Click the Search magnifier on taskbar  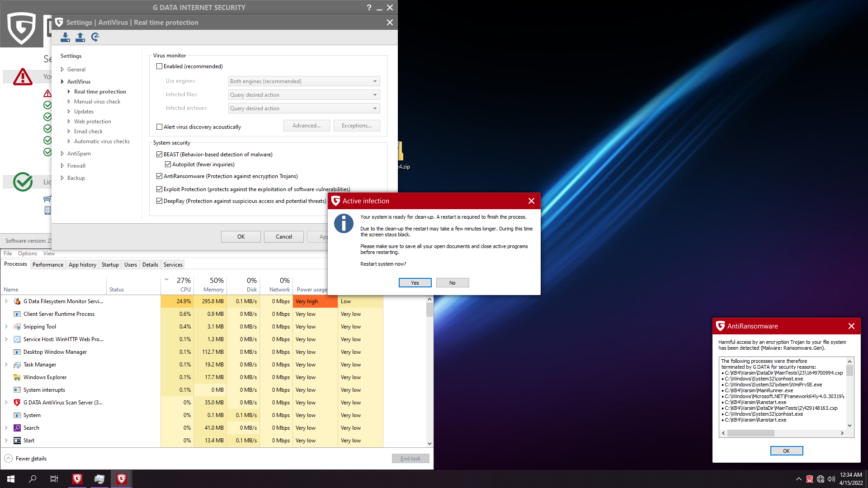pyautogui.click(x=33, y=479)
